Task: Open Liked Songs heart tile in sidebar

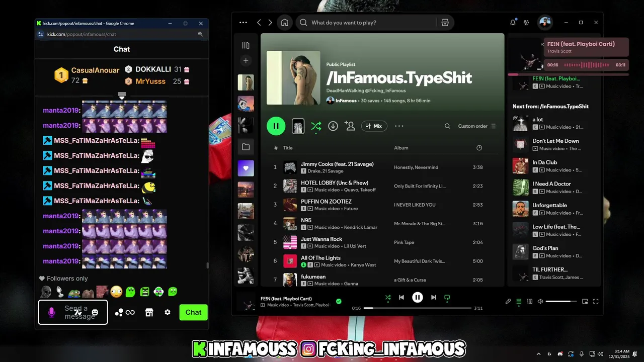Action: 246,168
